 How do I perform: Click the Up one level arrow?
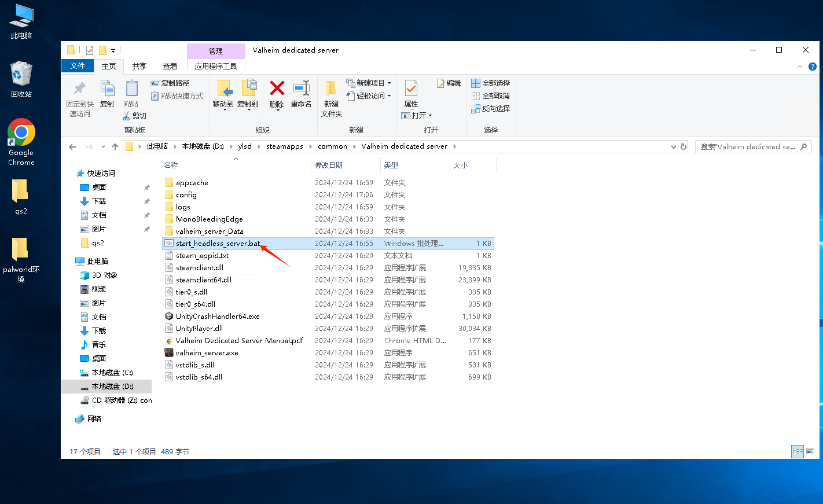[x=115, y=147]
